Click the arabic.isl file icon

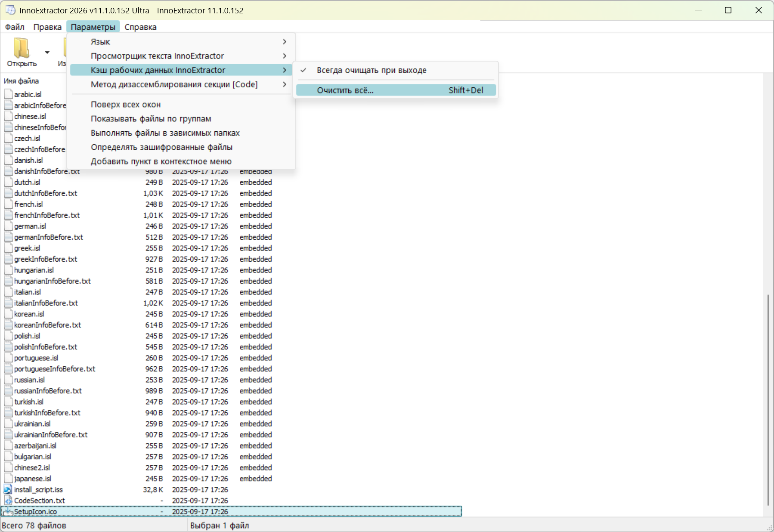pos(8,94)
